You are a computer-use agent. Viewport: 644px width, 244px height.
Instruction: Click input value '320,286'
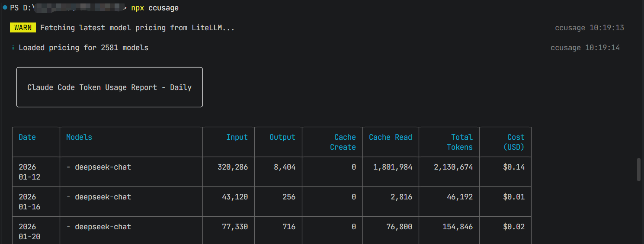[233, 167]
